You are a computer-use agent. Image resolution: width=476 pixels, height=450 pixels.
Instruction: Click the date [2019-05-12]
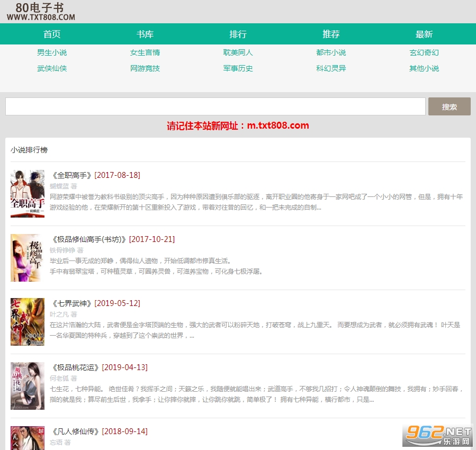[x=118, y=303]
